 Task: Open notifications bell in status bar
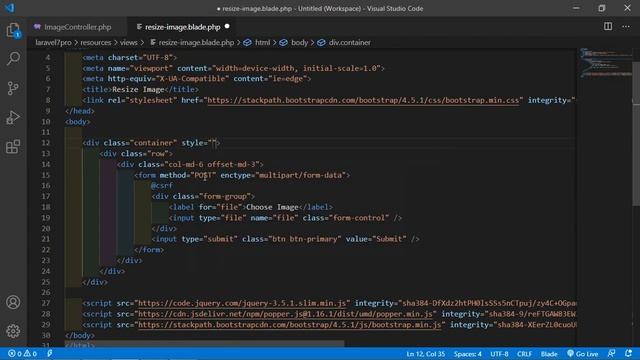tap(628, 353)
